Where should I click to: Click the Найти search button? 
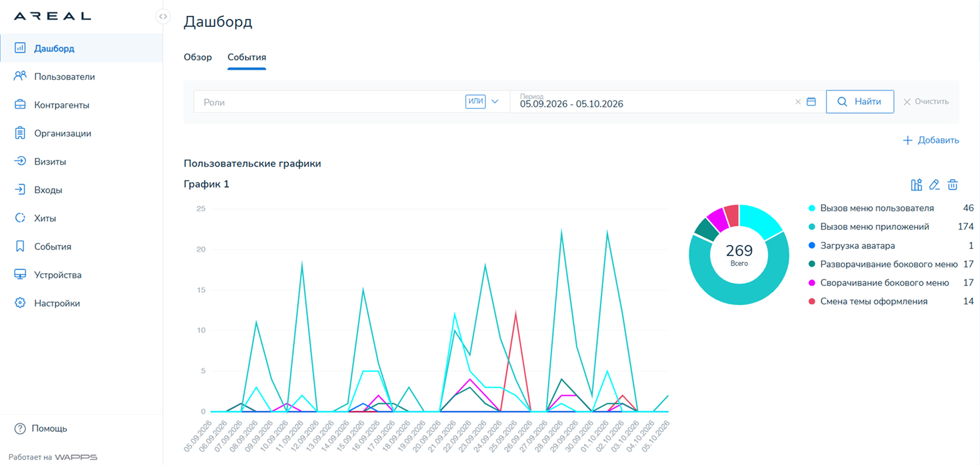tap(860, 102)
